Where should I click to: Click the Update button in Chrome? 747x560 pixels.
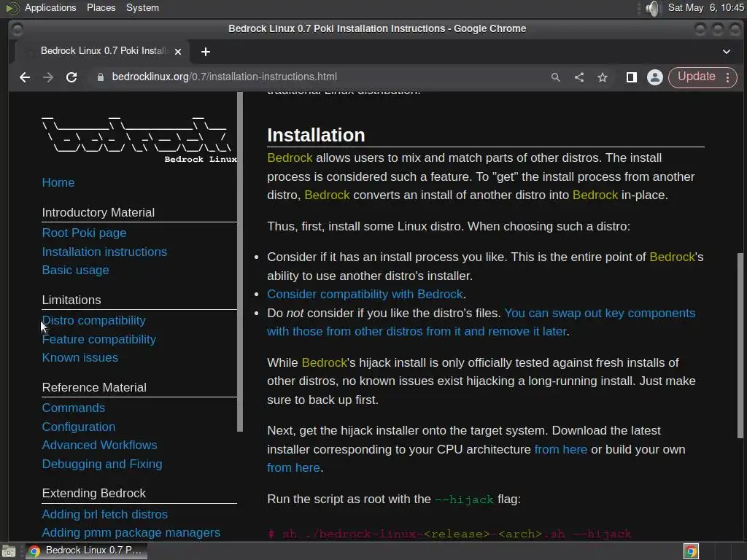tap(696, 77)
